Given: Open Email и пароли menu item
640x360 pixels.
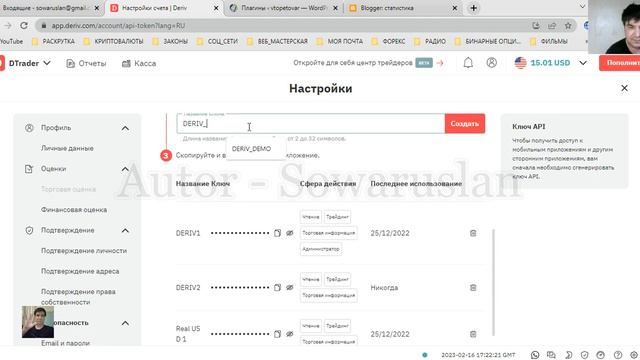Looking at the screenshot, I should (65, 343).
